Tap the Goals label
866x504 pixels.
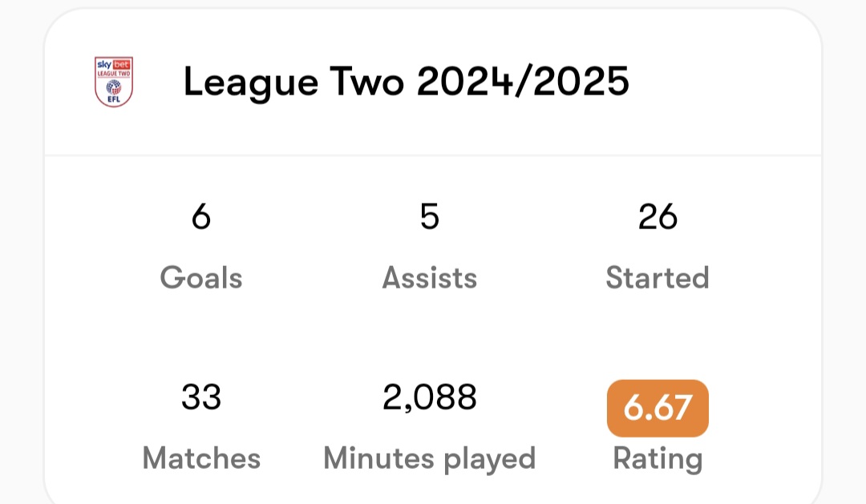[x=201, y=277]
